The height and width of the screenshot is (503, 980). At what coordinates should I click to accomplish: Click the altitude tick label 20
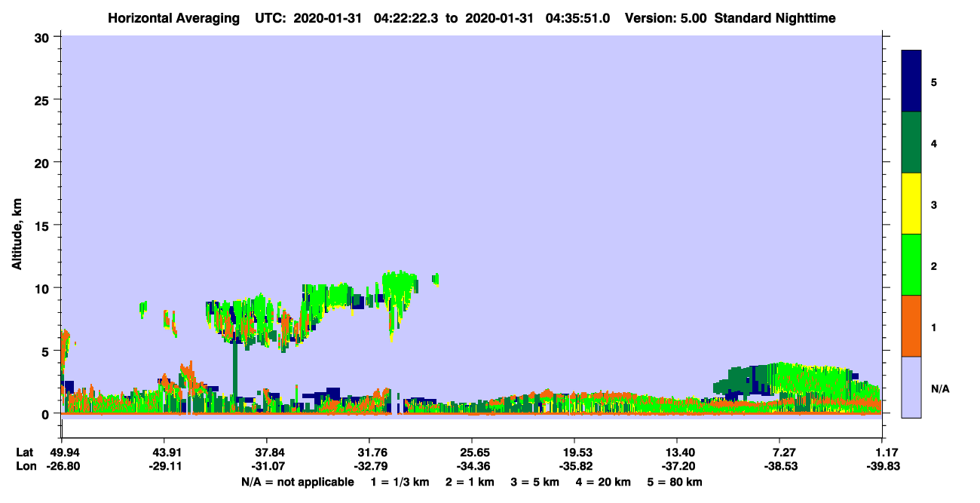pos(43,162)
